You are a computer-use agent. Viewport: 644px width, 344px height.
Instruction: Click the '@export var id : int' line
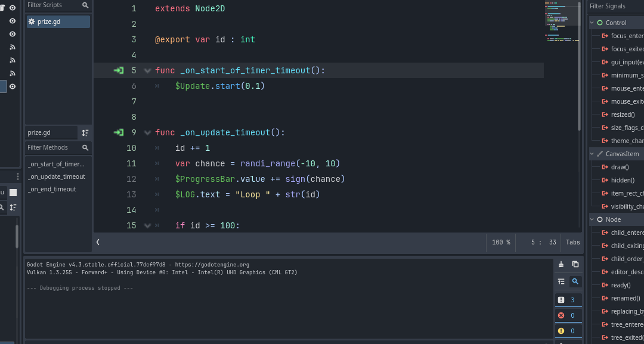coord(205,40)
